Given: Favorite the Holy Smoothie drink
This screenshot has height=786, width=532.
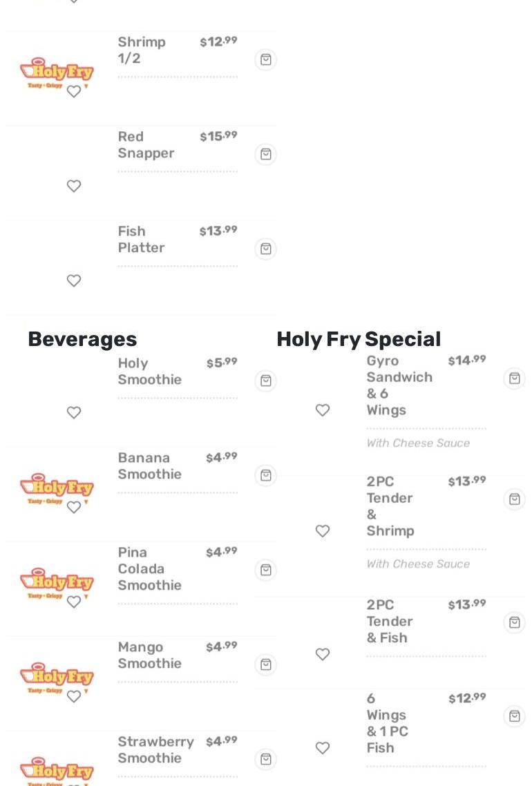Looking at the screenshot, I should [x=74, y=413].
